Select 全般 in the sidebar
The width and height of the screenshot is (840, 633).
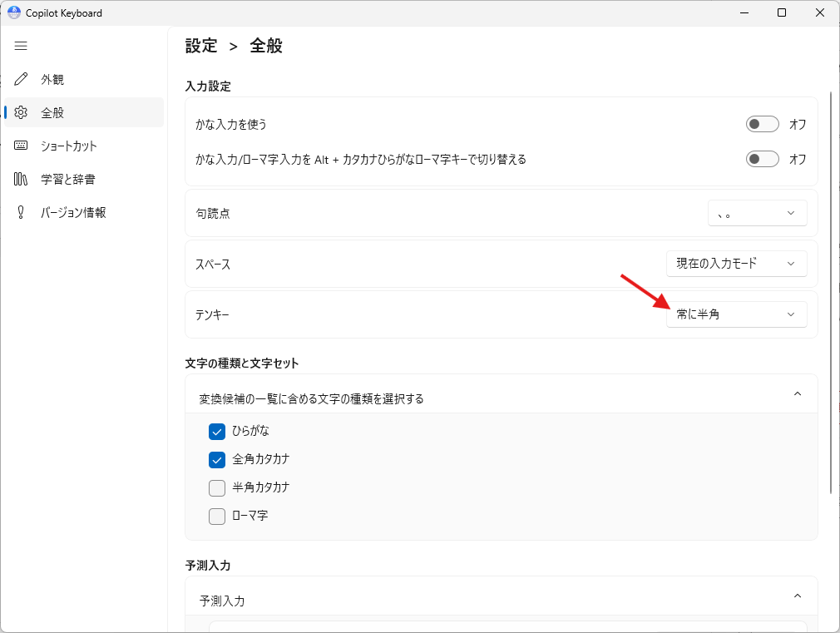(x=84, y=112)
